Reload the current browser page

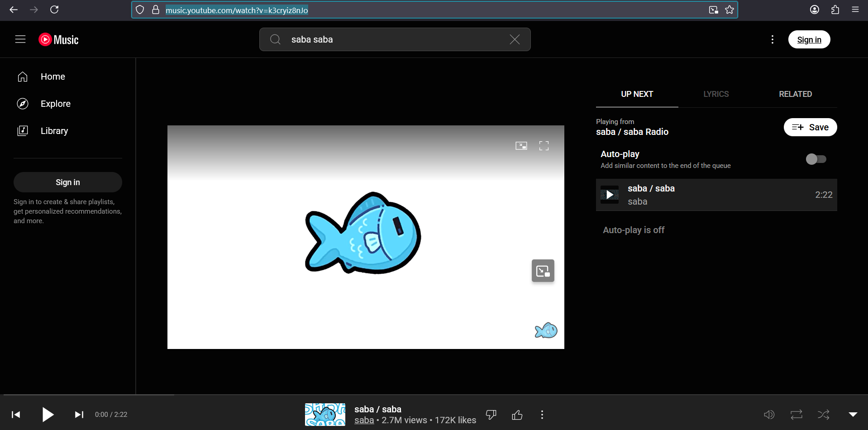[54, 10]
